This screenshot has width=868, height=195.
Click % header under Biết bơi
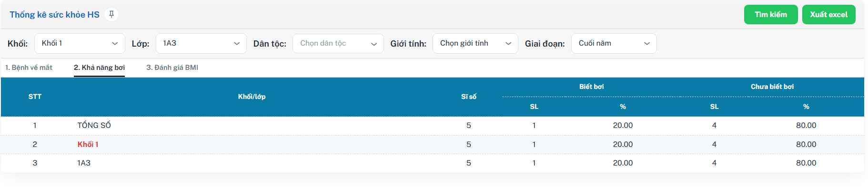pyautogui.click(x=623, y=107)
